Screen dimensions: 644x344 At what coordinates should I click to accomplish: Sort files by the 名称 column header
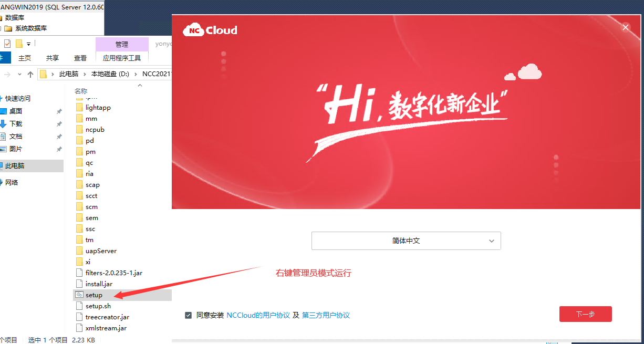click(x=81, y=90)
